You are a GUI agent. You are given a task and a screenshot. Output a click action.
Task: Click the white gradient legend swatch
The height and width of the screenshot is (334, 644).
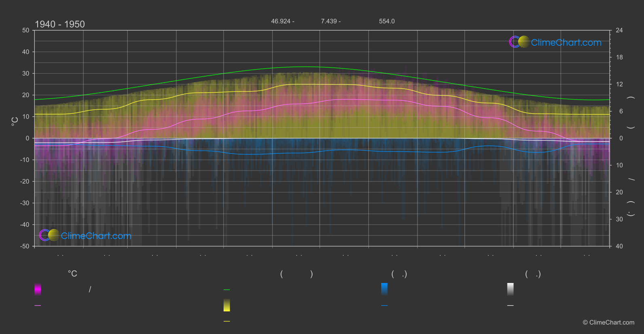[511, 289]
